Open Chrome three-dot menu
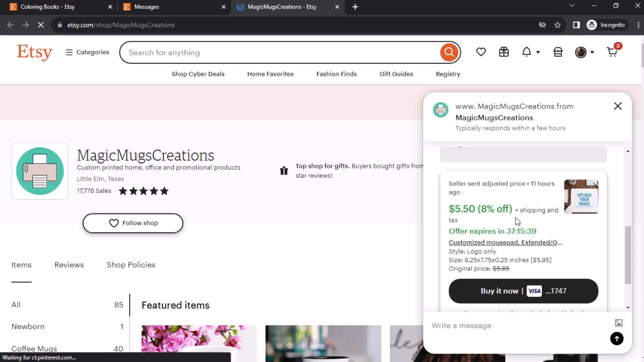 tap(638, 25)
